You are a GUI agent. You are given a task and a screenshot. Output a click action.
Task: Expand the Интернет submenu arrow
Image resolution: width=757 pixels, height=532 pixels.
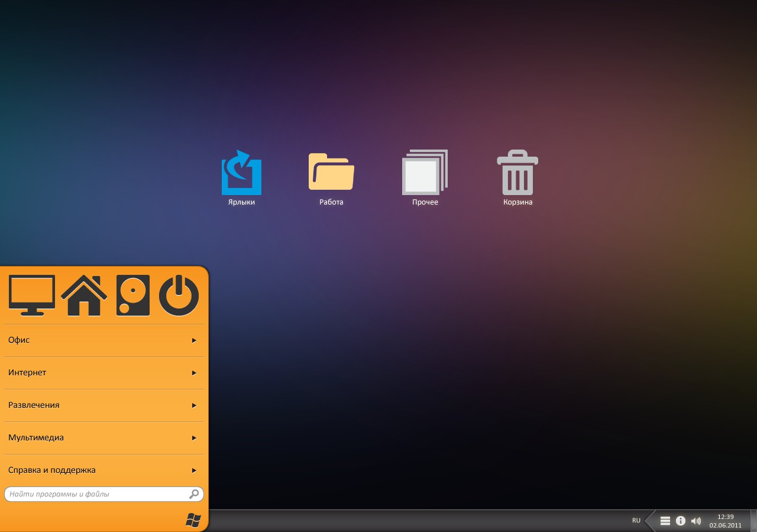click(x=194, y=373)
